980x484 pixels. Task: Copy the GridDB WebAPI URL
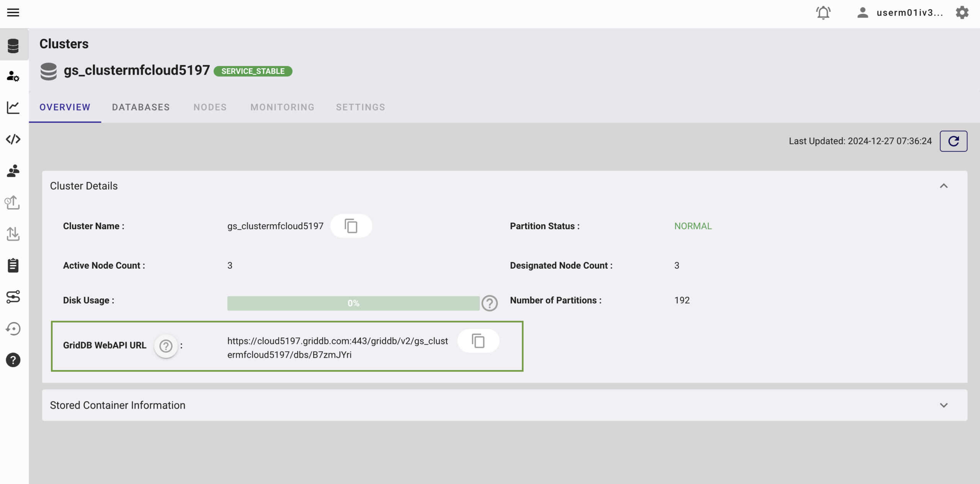[478, 341]
